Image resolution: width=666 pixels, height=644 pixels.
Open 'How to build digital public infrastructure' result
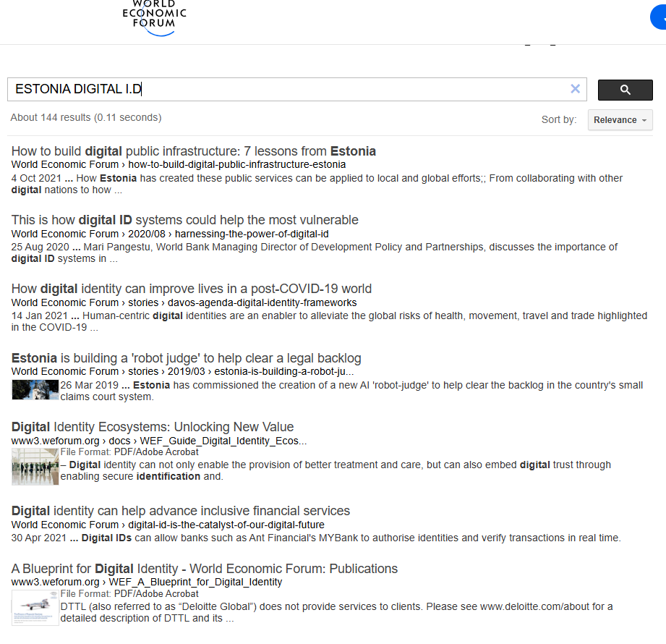tap(193, 151)
